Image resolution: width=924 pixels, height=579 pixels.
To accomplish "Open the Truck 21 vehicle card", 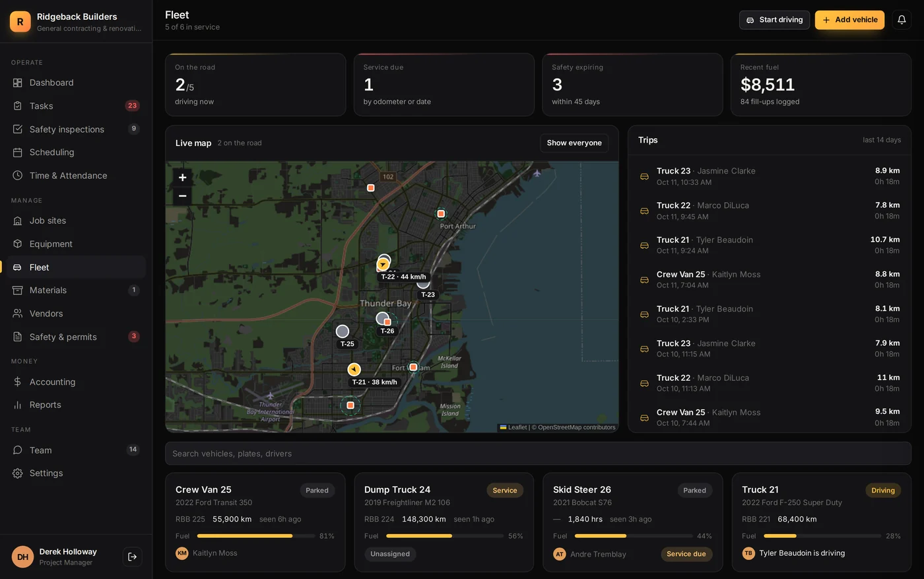I will 821,522.
